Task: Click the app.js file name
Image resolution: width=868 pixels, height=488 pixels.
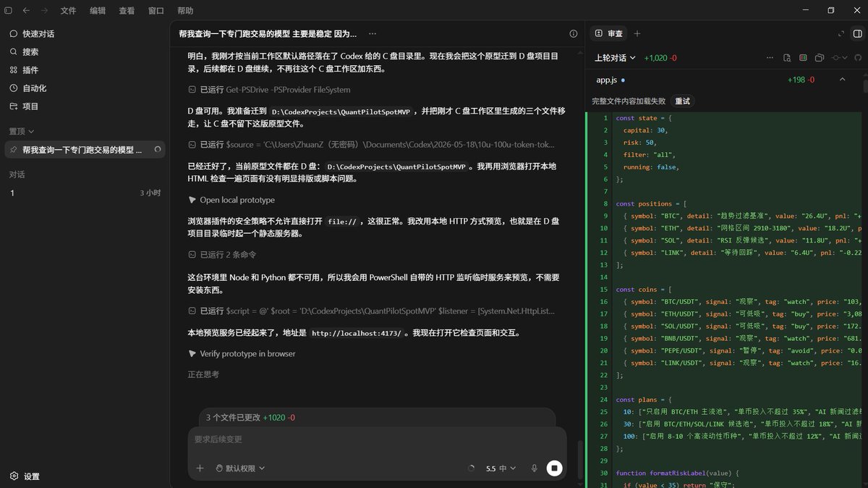Action: tap(607, 80)
